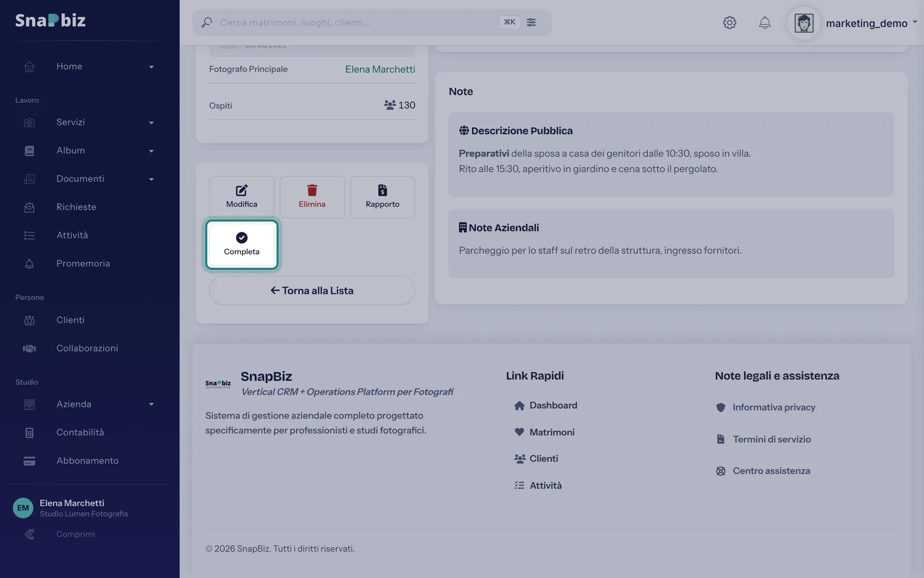The width and height of the screenshot is (924, 578).
Task: Expand the Album submenu arrow
Action: 151,151
